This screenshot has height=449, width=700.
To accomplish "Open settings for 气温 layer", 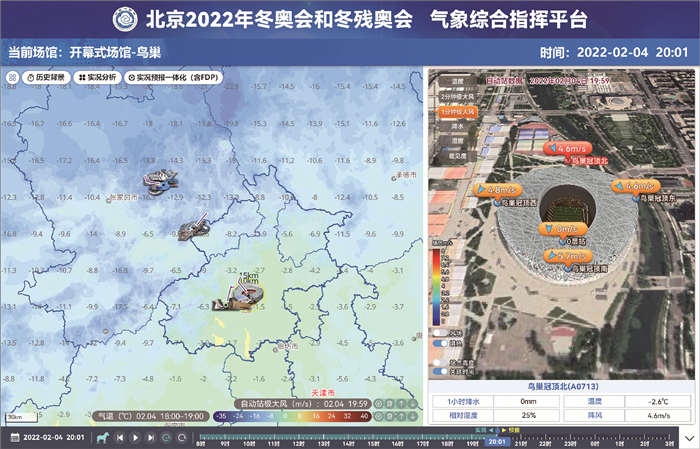I will click(378, 416).
